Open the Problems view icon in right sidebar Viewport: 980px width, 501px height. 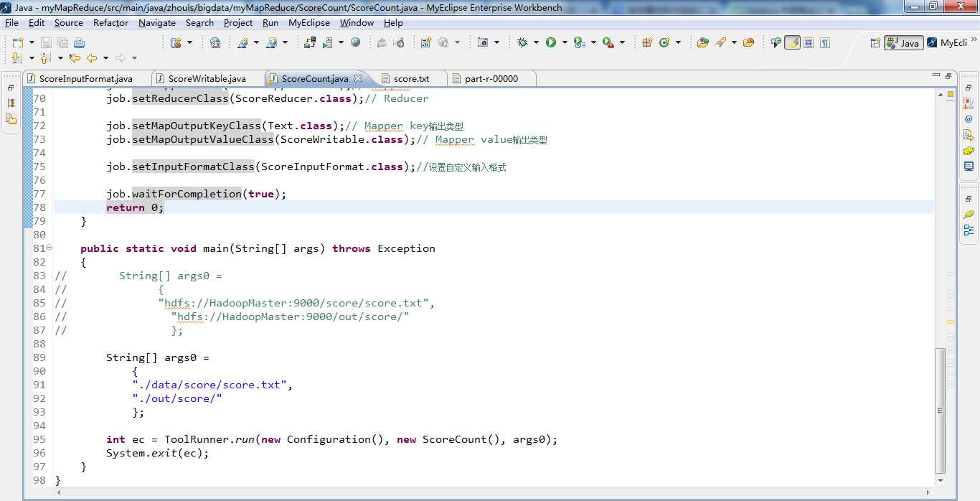969,103
